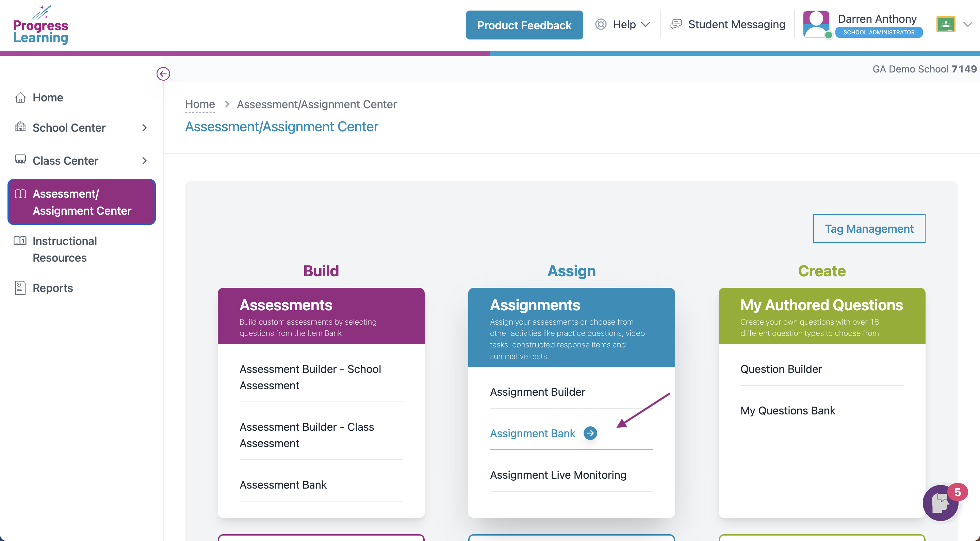Click the Create section heading

tap(822, 271)
